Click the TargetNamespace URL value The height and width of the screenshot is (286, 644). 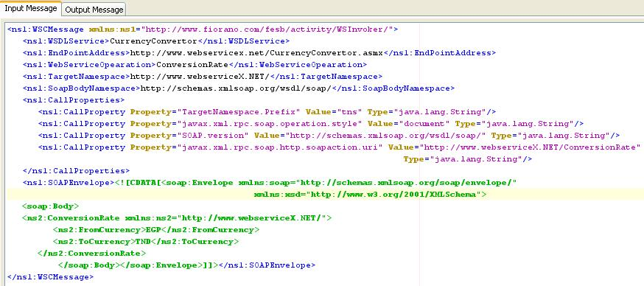[x=199, y=77]
